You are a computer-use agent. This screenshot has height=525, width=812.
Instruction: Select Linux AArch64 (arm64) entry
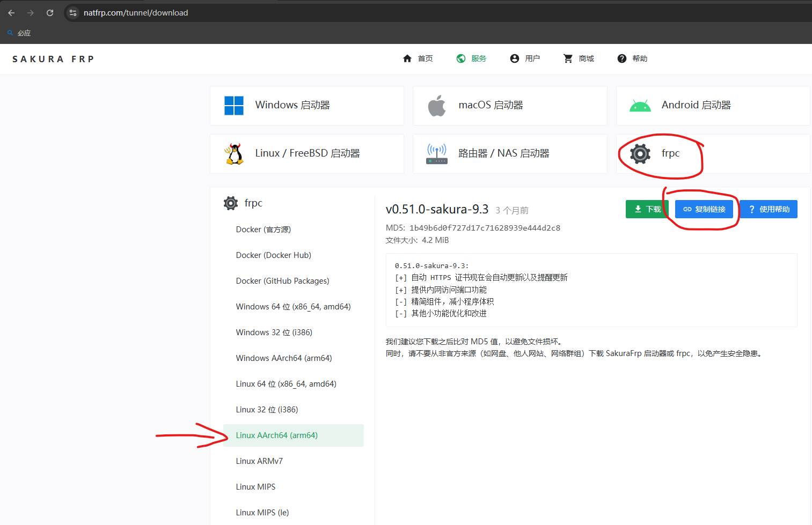(x=294, y=435)
